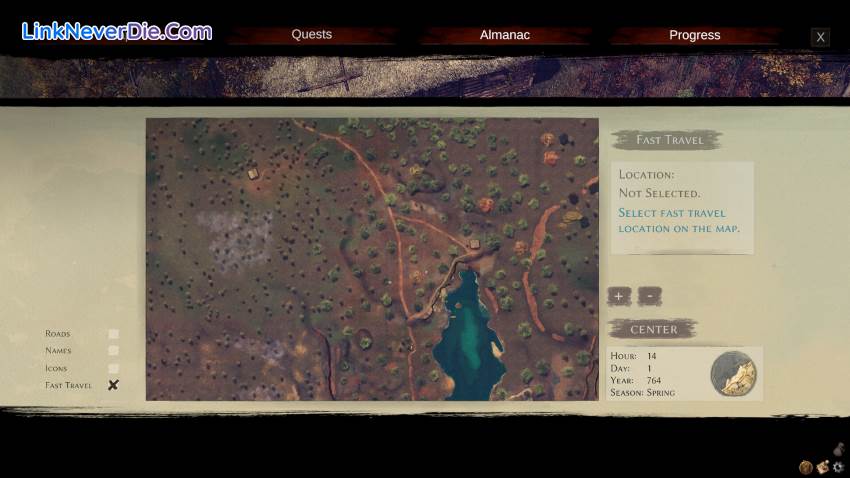Click the hut on the map's upper left
The image size is (850, 478).
(253, 174)
